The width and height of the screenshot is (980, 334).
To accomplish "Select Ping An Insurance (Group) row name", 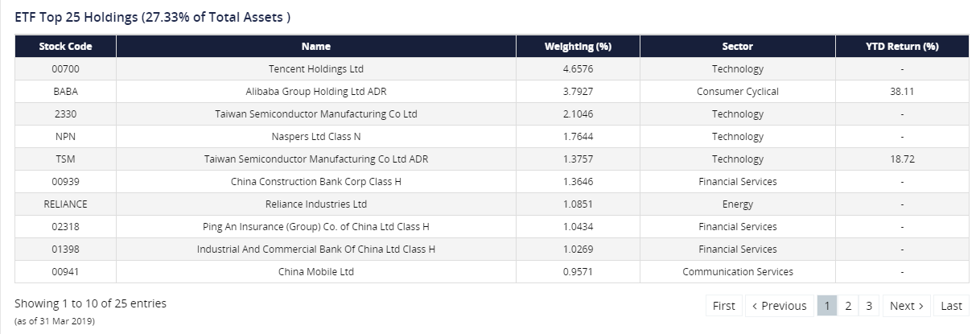I will pos(316,227).
